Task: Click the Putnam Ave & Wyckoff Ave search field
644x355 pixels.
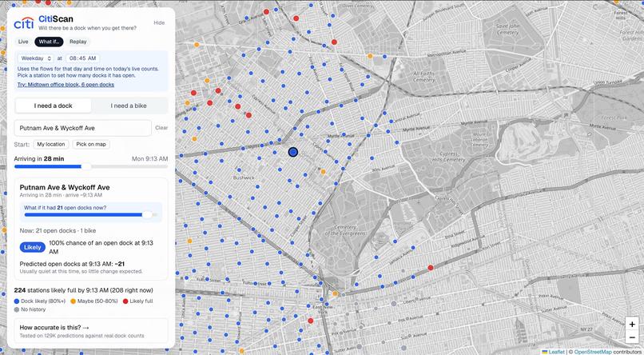Action: click(82, 128)
